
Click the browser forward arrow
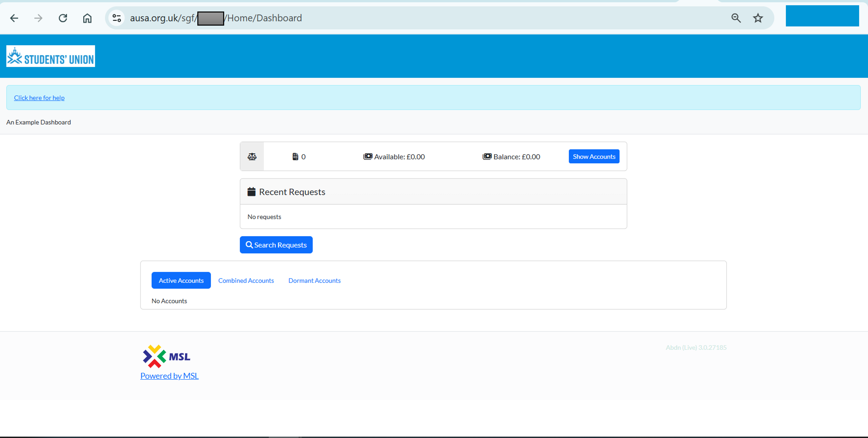click(x=38, y=18)
